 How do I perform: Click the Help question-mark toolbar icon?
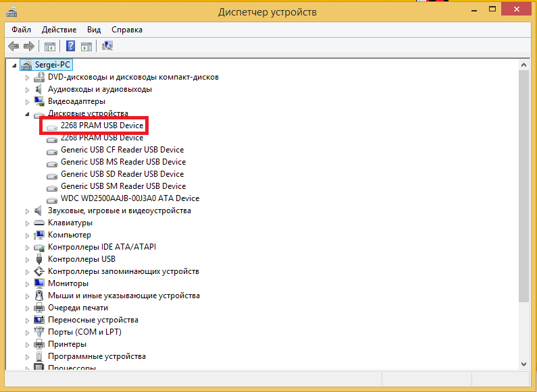[x=70, y=46]
